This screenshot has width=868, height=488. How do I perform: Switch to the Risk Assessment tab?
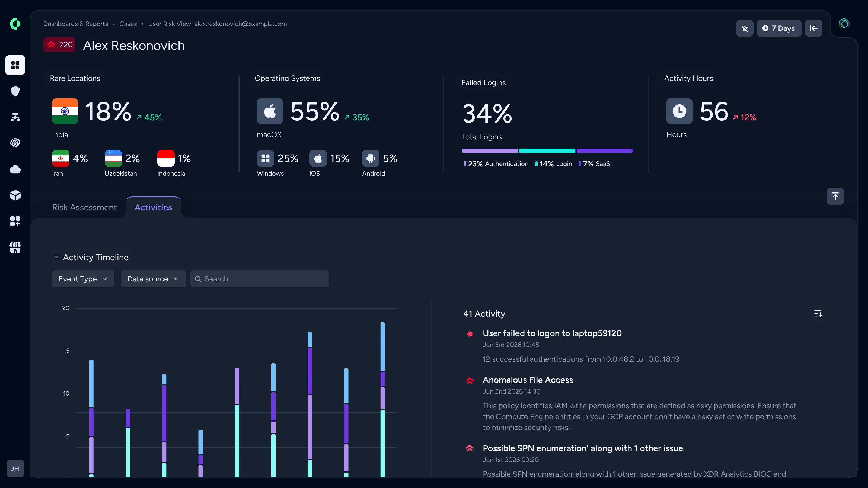click(84, 207)
